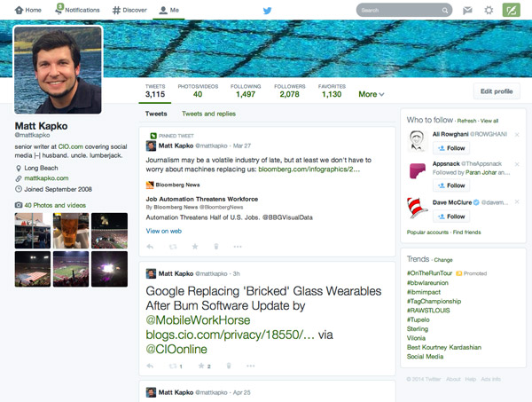Reply to the pinned Bloomberg tweet

[150, 247]
